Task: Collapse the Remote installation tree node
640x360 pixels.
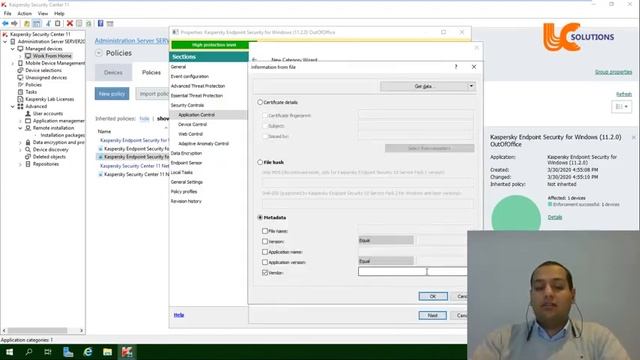Action: 20,128
